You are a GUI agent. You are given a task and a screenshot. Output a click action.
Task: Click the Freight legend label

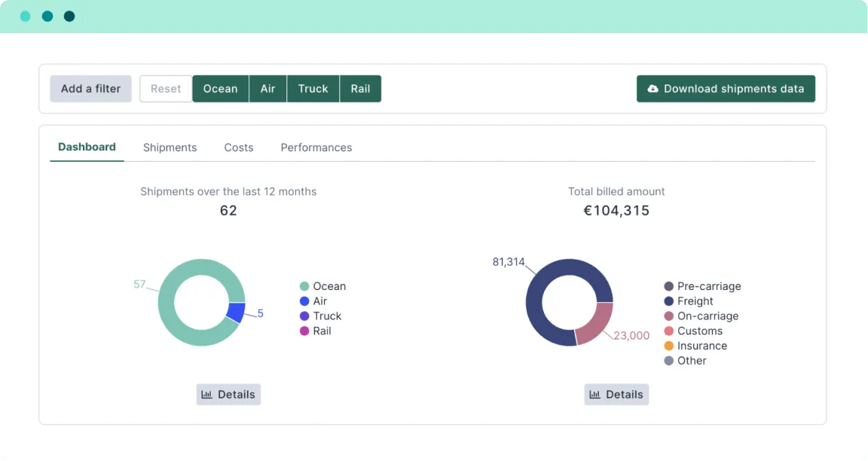coord(695,301)
